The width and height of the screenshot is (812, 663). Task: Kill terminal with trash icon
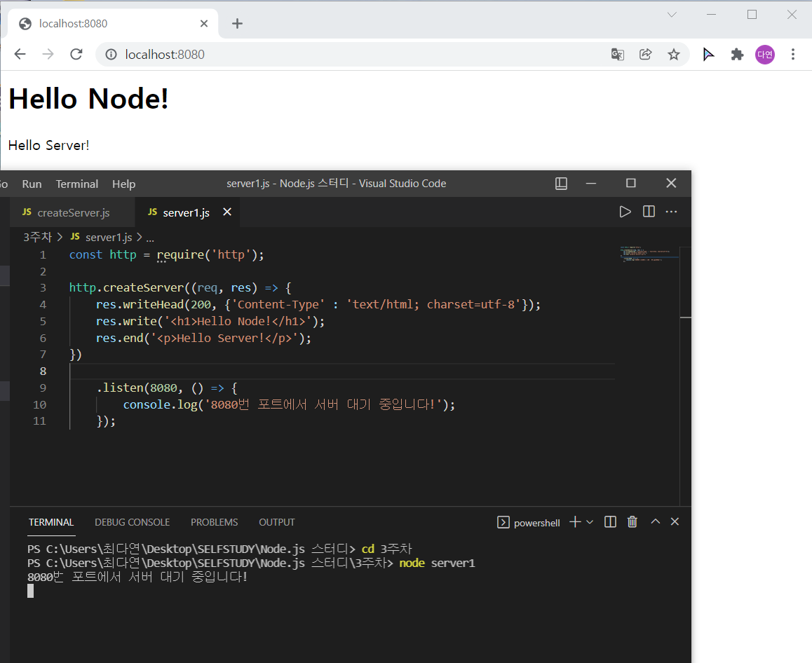[632, 521]
